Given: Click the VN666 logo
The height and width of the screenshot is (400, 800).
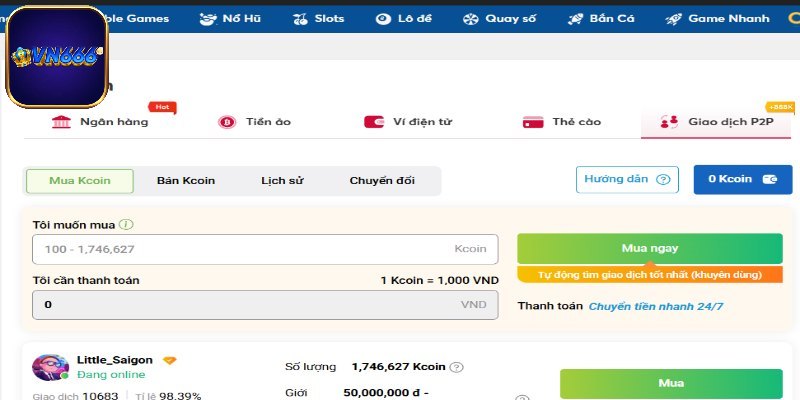Looking at the screenshot, I should click(x=56, y=57).
